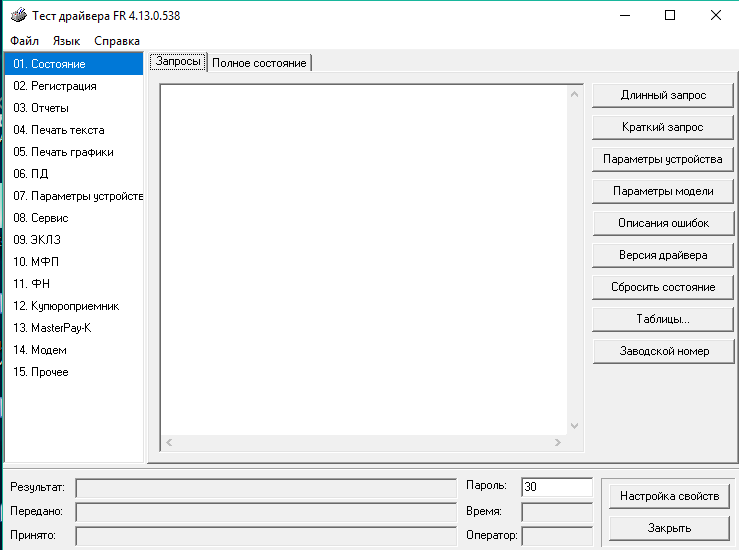
Task: Open 09. ЭКЛЗ section
Action: (74, 240)
